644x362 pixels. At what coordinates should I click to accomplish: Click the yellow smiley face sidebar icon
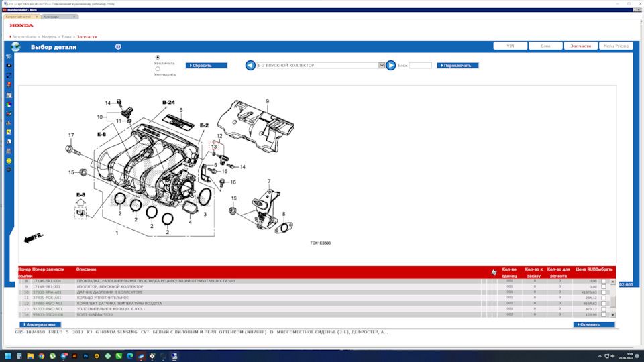[x=9, y=161]
